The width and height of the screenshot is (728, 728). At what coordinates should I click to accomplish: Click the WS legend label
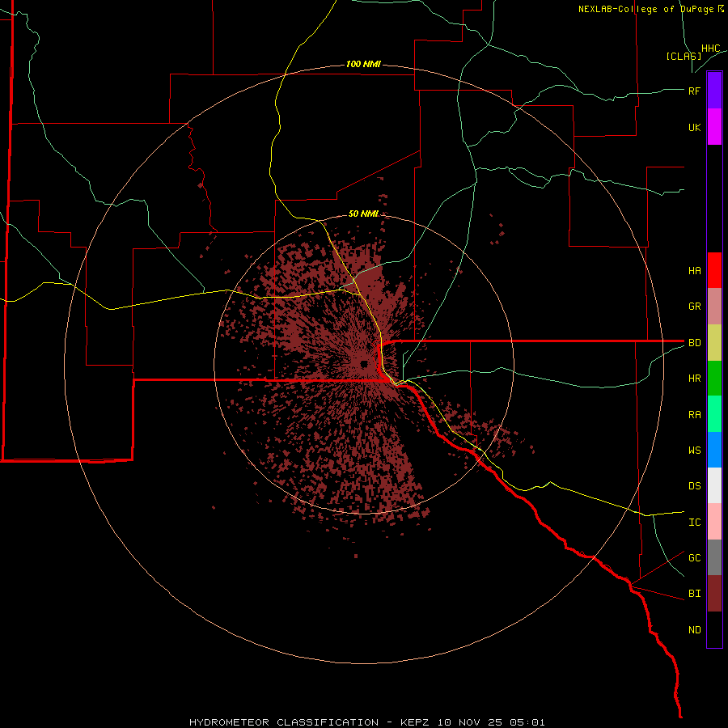tap(694, 451)
